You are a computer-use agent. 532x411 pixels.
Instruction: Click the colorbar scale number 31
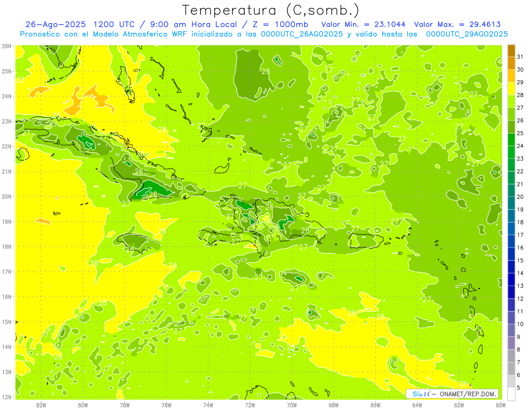click(x=520, y=57)
